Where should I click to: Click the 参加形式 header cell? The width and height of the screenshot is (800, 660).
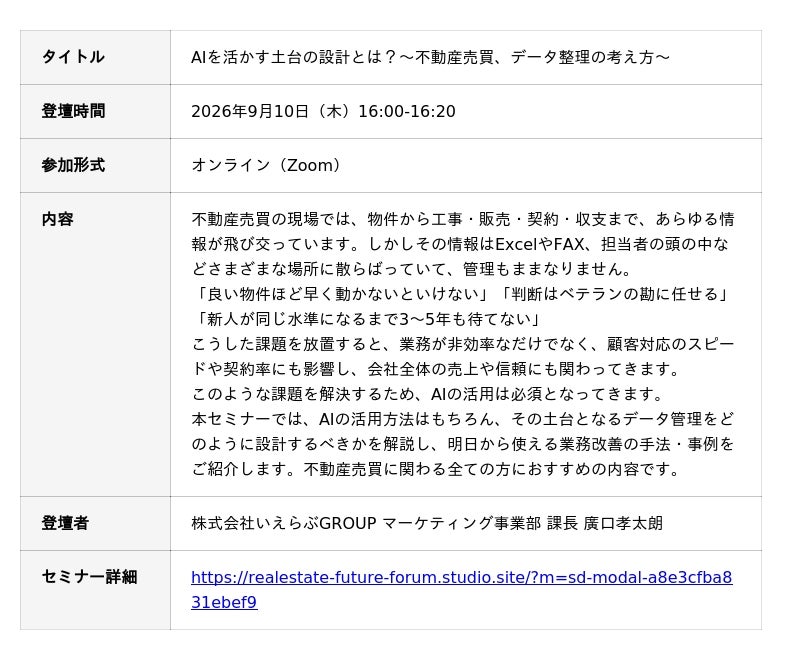tap(95, 165)
